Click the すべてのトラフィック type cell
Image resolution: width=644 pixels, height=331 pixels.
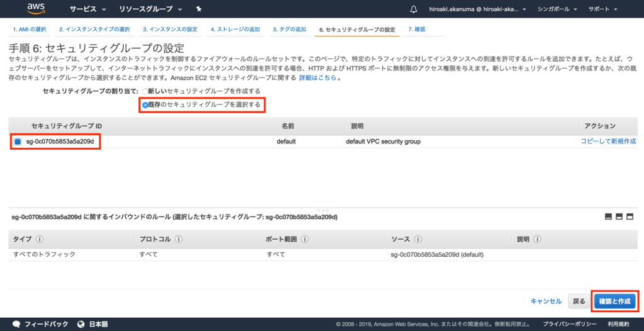[45, 254]
